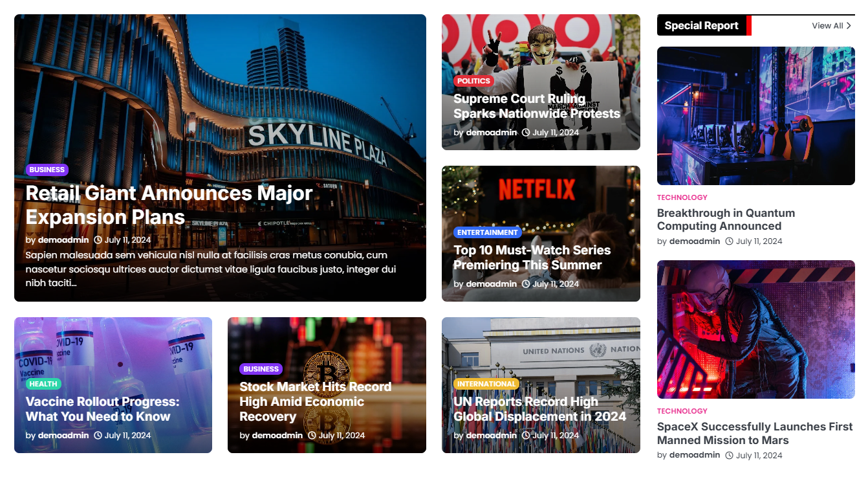Open the Special Report section tab
The width and height of the screenshot is (868, 479).
coord(701,26)
